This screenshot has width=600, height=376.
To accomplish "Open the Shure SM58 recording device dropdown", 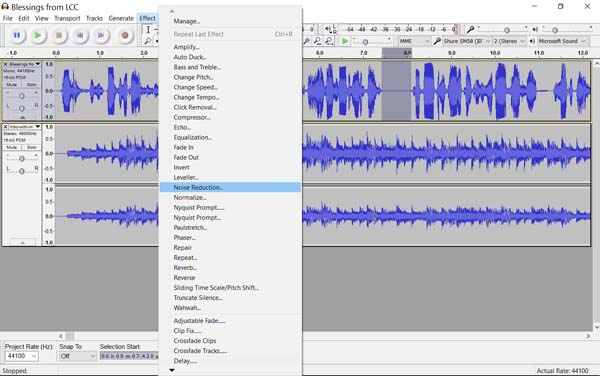I will [467, 41].
